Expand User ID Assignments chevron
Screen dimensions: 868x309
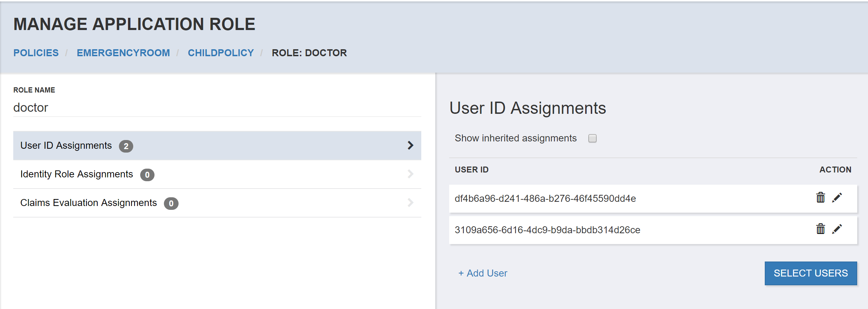tap(410, 145)
